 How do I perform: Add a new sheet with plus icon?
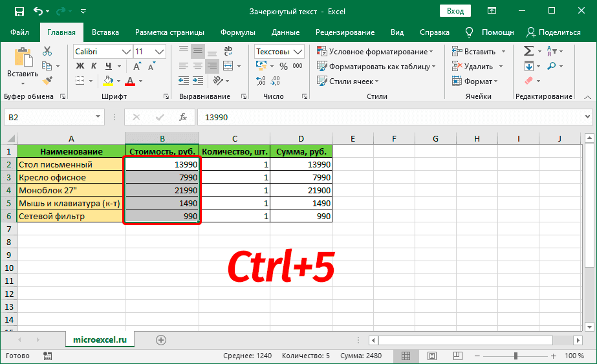pos(161,339)
